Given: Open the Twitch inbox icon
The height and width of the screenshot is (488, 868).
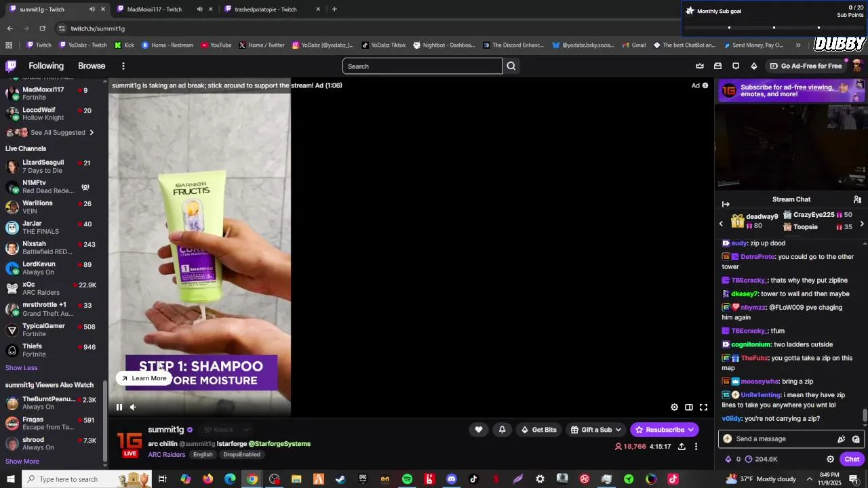Looking at the screenshot, I should (x=717, y=66).
